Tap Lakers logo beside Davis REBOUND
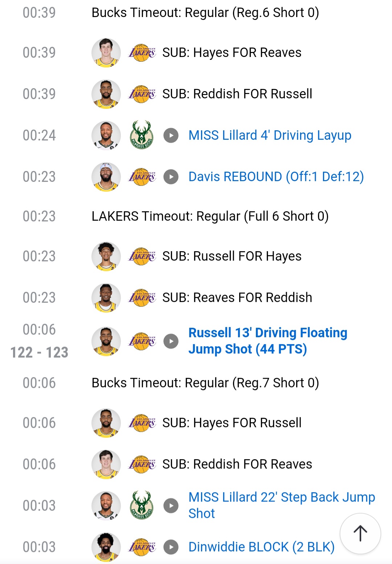392x564 pixels. (x=142, y=177)
